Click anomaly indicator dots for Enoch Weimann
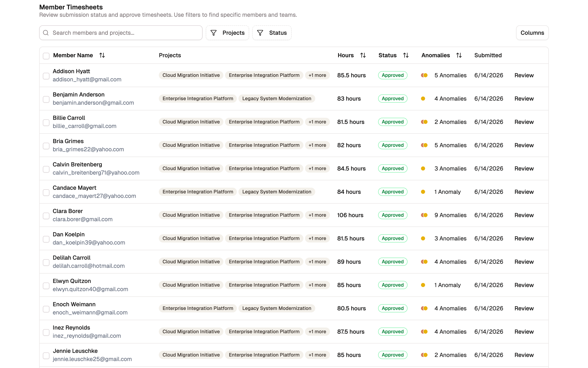This screenshot has height=368, width=588. tap(424, 308)
